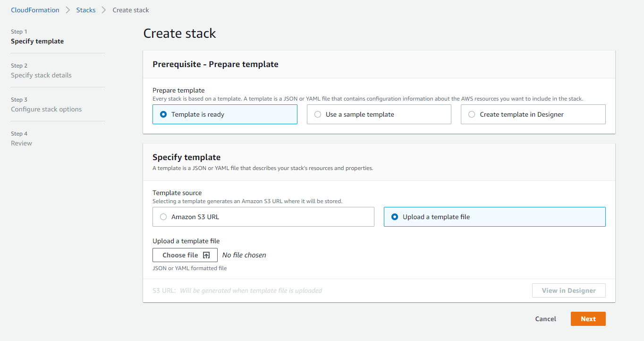
Task: Open the Stacks breadcrumb link
Action: pos(86,9)
